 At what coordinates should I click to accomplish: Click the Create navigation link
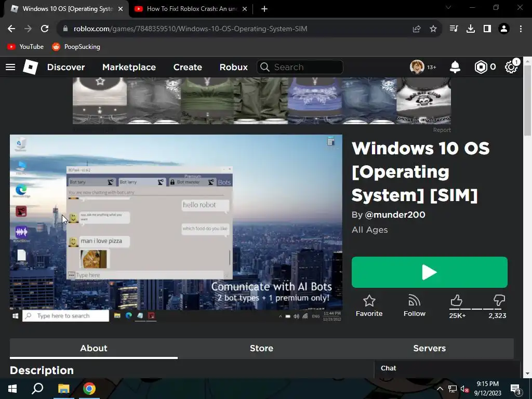pos(188,67)
